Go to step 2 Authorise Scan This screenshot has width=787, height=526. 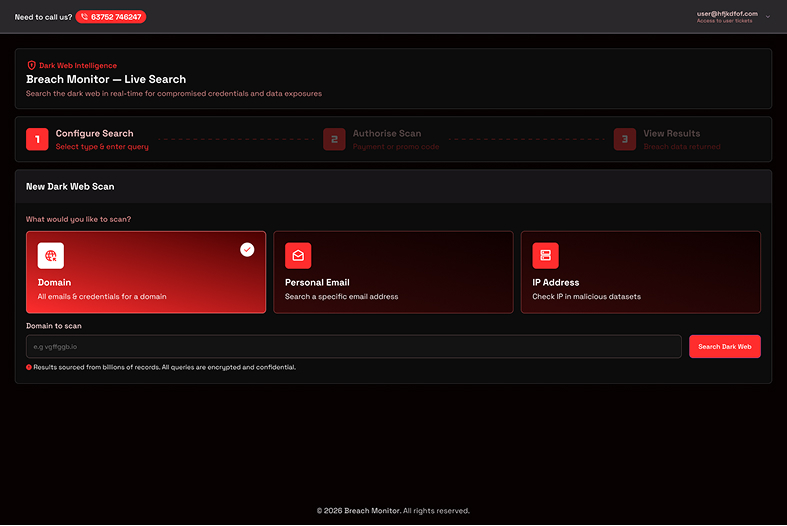tap(381, 140)
